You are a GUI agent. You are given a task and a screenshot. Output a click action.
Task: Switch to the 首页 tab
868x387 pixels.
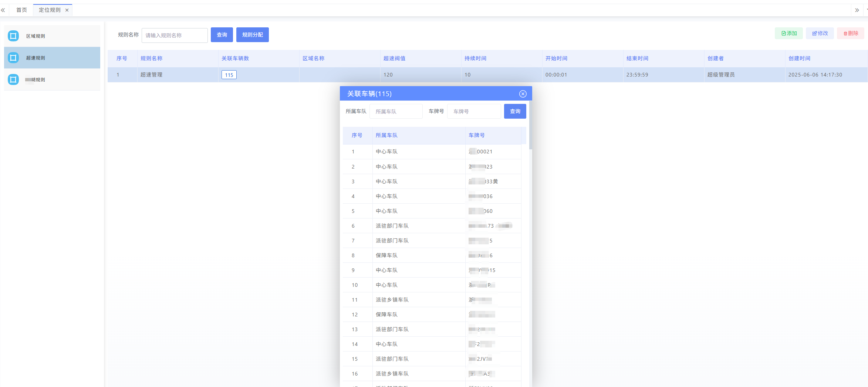(21, 10)
